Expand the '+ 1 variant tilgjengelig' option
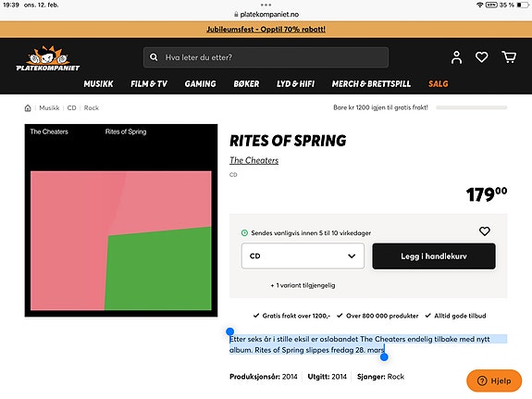This screenshot has height=399, width=532. (303, 285)
